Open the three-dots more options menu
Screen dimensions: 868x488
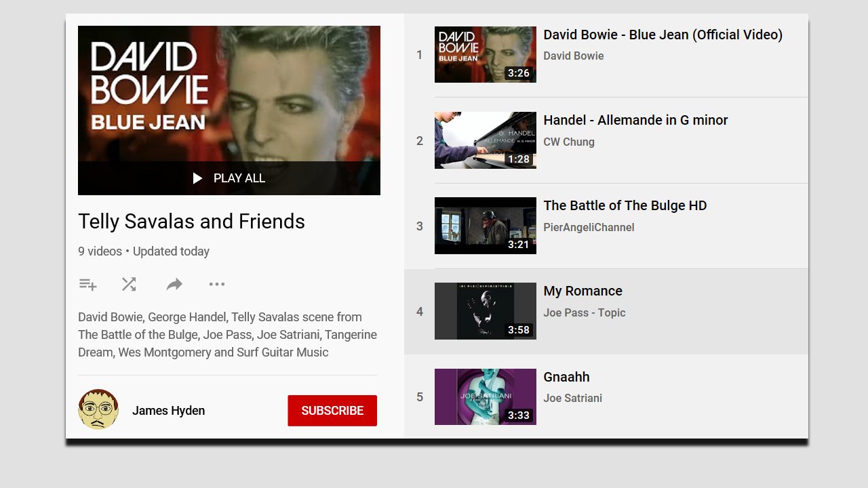click(x=217, y=285)
